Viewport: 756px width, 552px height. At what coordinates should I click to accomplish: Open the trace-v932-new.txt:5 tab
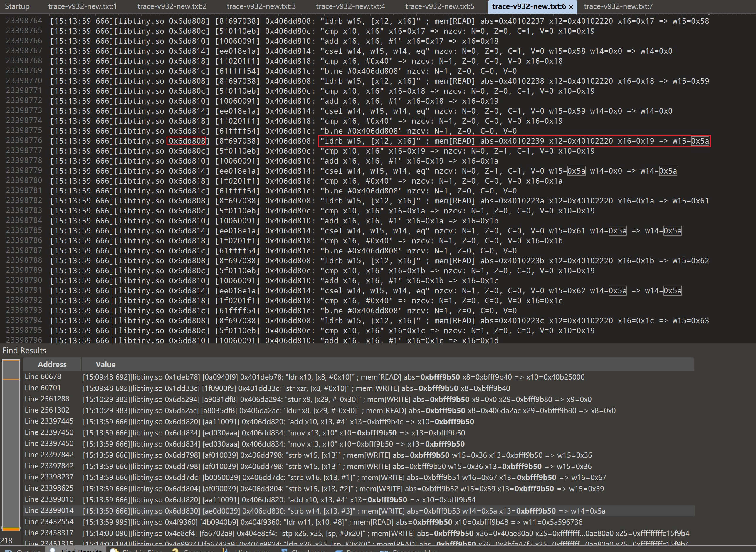click(x=439, y=6)
